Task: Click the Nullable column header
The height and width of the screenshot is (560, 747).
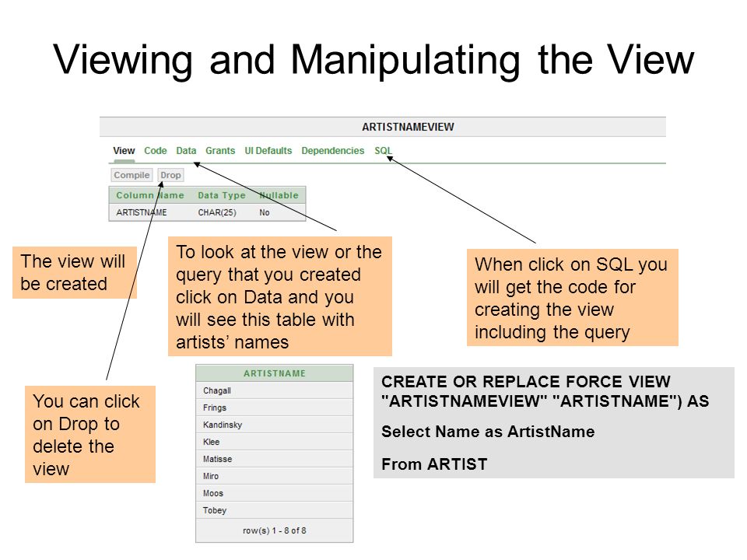Action: point(279,195)
